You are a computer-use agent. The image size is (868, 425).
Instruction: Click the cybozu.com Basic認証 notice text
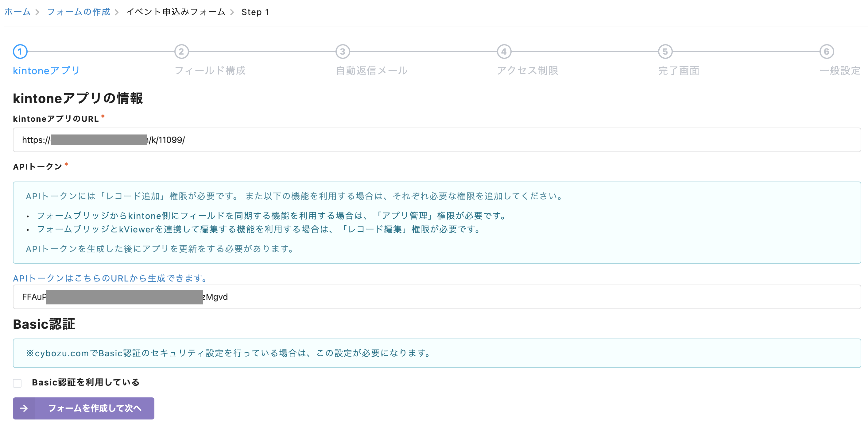(229, 353)
